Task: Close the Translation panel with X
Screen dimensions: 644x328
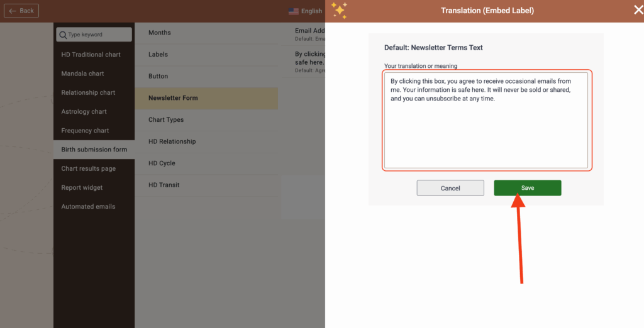Action: 638,10
